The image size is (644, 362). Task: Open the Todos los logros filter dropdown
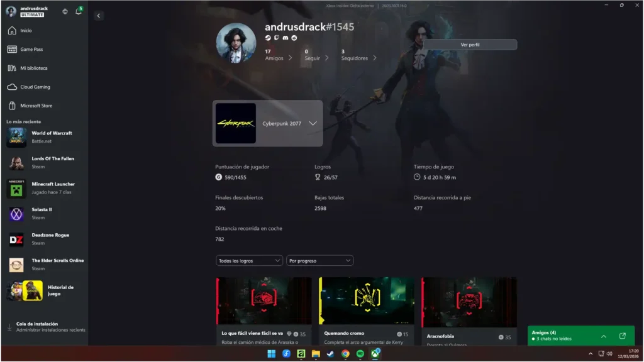pos(249,261)
